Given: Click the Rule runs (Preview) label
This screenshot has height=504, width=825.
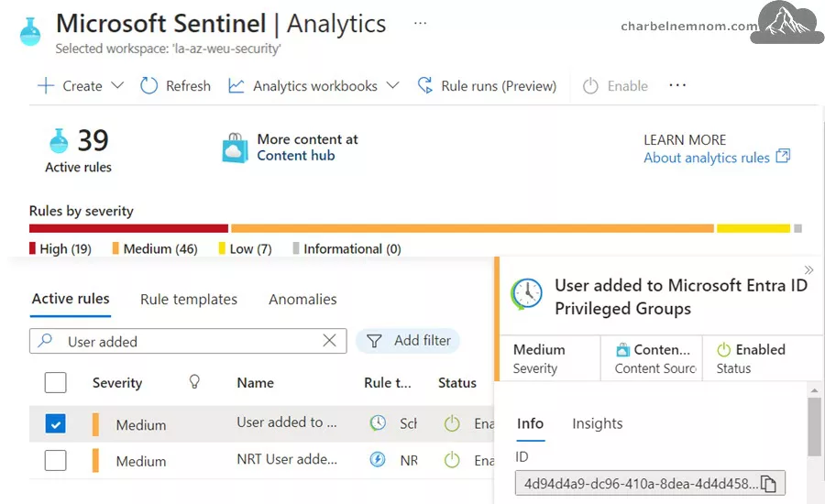Looking at the screenshot, I should [x=499, y=86].
